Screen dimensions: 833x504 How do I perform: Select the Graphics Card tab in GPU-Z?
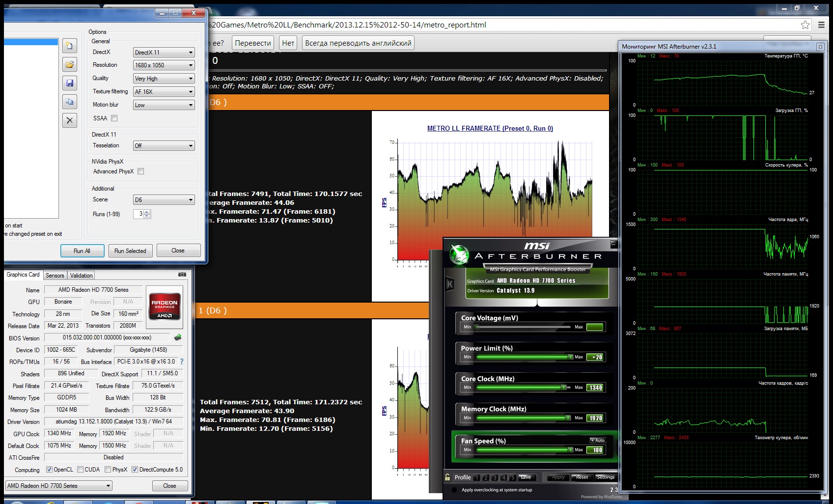click(x=23, y=275)
